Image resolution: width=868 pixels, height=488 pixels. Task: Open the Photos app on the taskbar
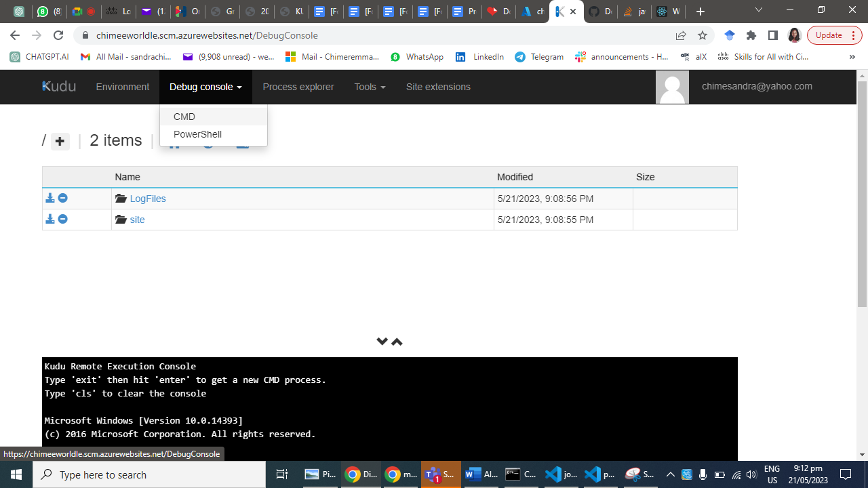(321, 474)
